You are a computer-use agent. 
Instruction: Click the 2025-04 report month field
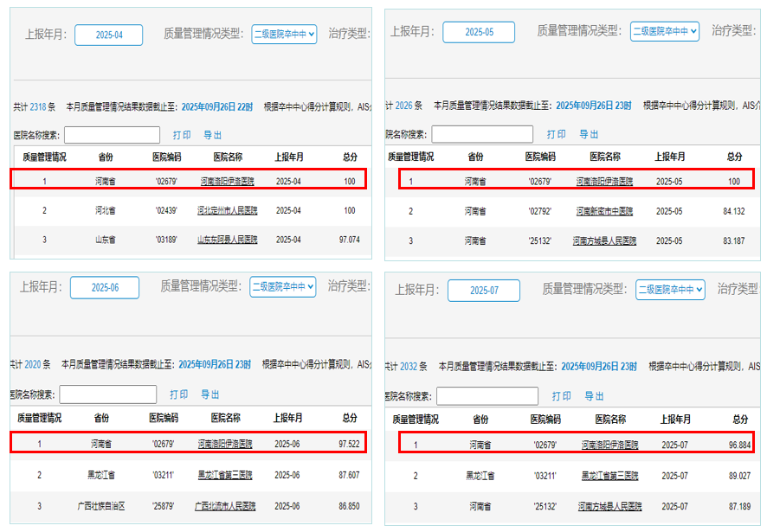pyautogui.click(x=108, y=35)
